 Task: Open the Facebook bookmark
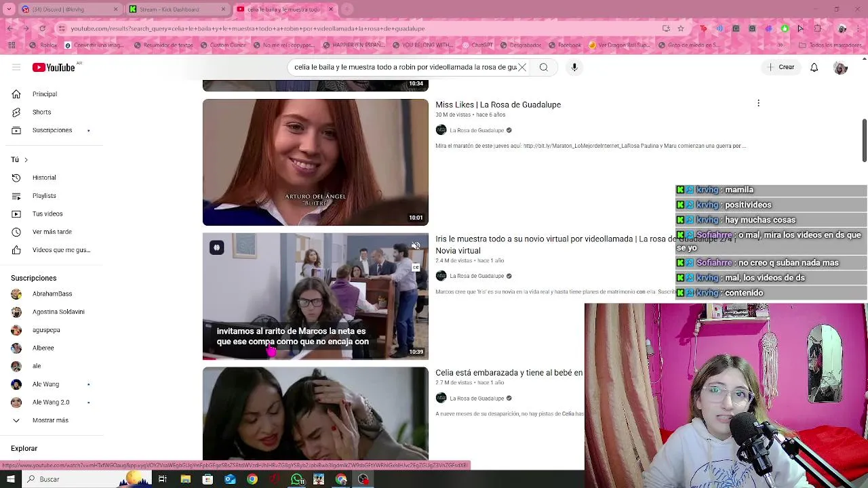coord(564,45)
